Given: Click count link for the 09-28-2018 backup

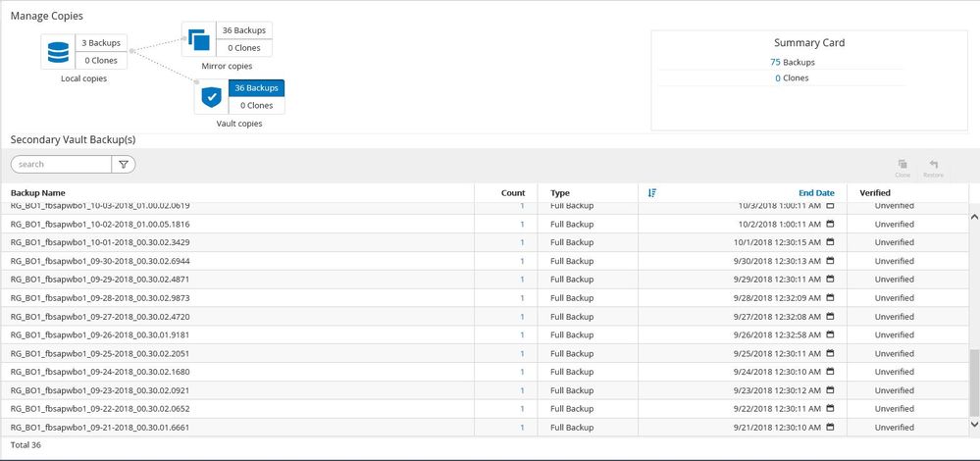Looking at the screenshot, I should (x=522, y=298).
